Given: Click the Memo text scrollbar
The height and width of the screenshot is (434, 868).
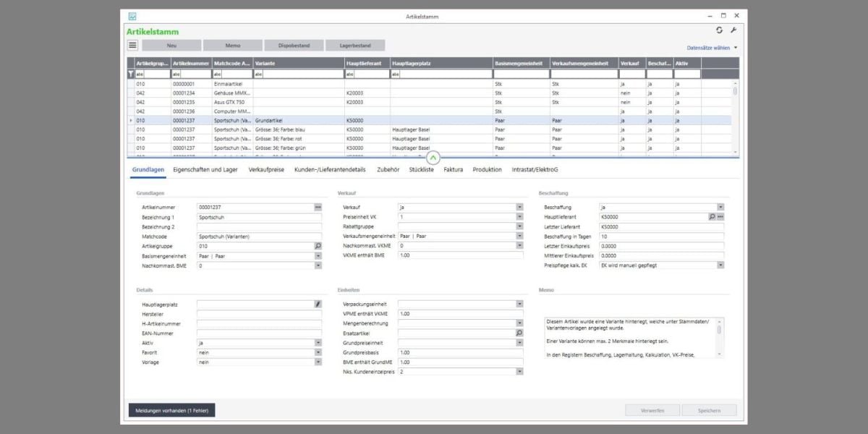Looking at the screenshot, I should point(719,337).
